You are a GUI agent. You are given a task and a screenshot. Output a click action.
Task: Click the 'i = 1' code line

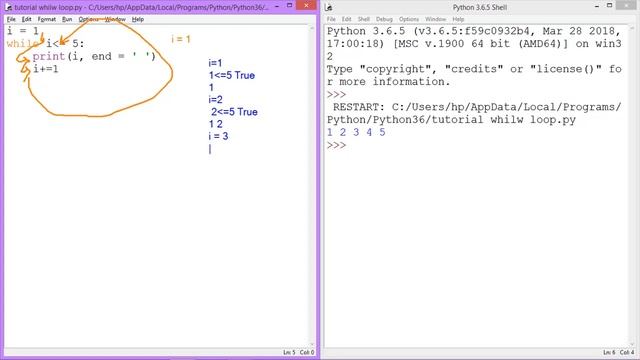tap(23, 31)
